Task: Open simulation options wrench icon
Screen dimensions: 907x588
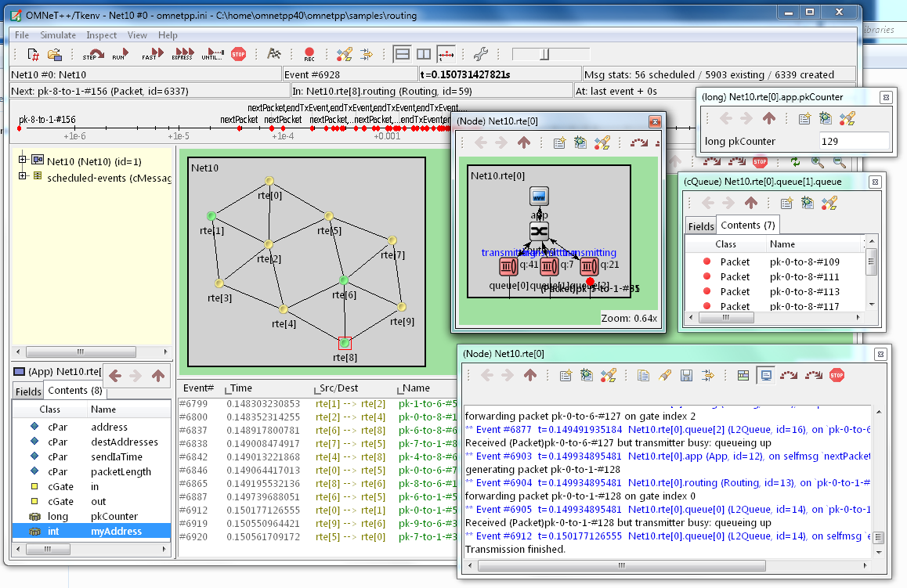Action: tap(481, 54)
